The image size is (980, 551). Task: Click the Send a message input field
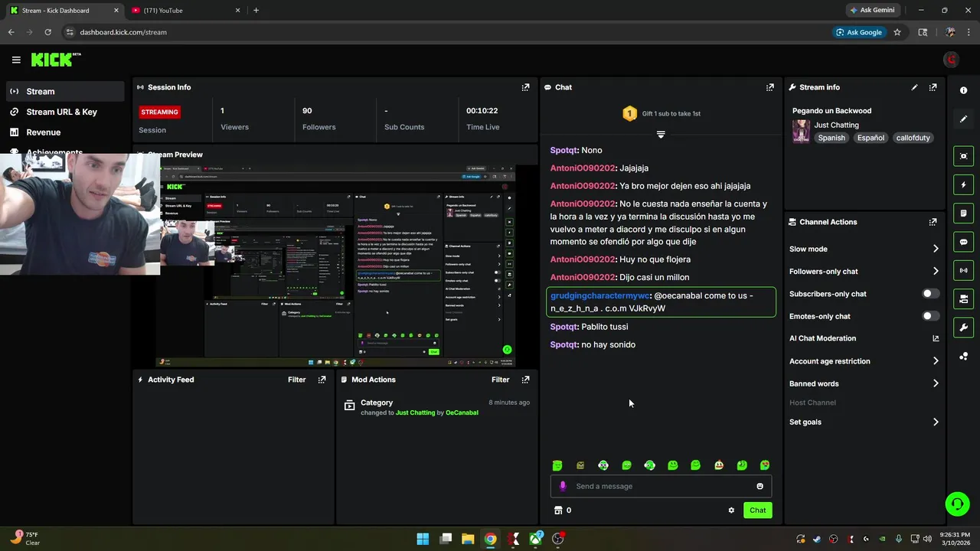(x=661, y=486)
